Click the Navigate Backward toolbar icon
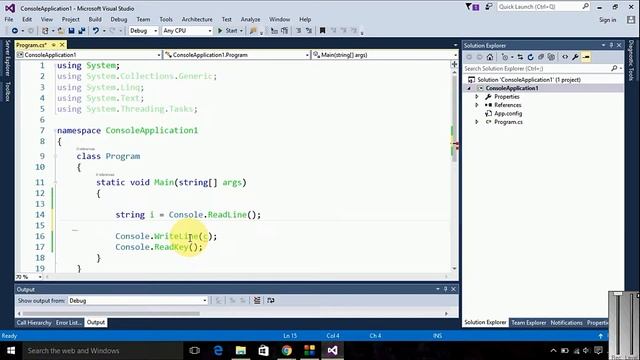Screen dimensions: 640x360 15,31
